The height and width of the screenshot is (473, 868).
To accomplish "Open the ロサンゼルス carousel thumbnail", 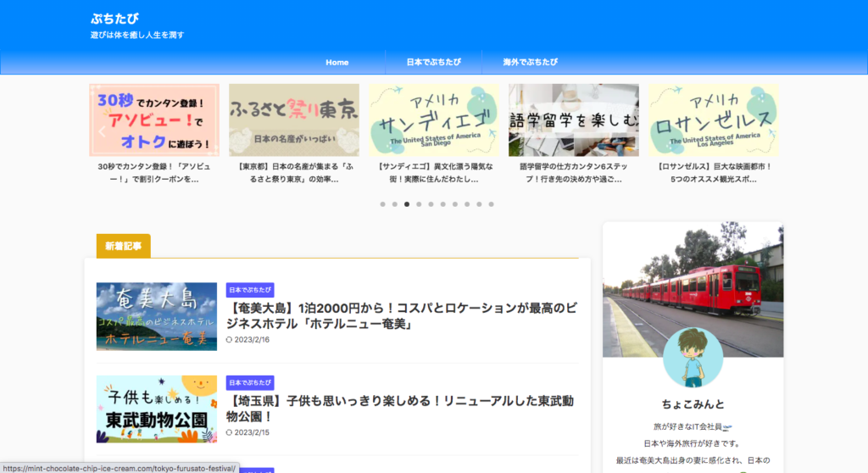I will [714, 120].
